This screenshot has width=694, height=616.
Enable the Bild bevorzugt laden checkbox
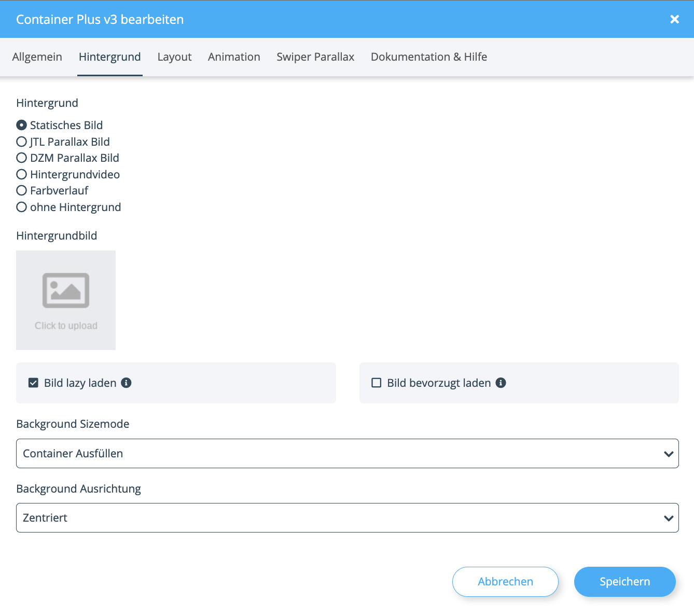click(377, 383)
